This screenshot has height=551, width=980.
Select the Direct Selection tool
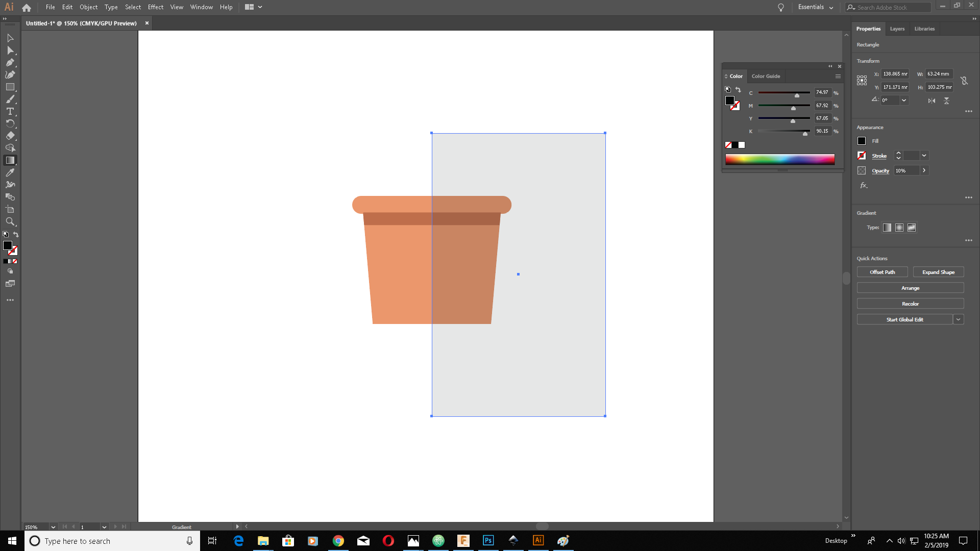[10, 51]
